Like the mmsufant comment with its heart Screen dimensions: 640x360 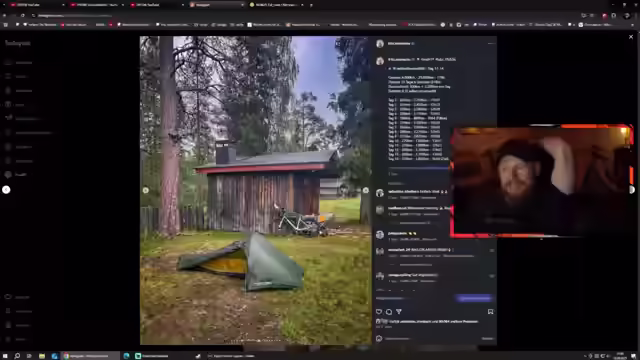point(492,250)
